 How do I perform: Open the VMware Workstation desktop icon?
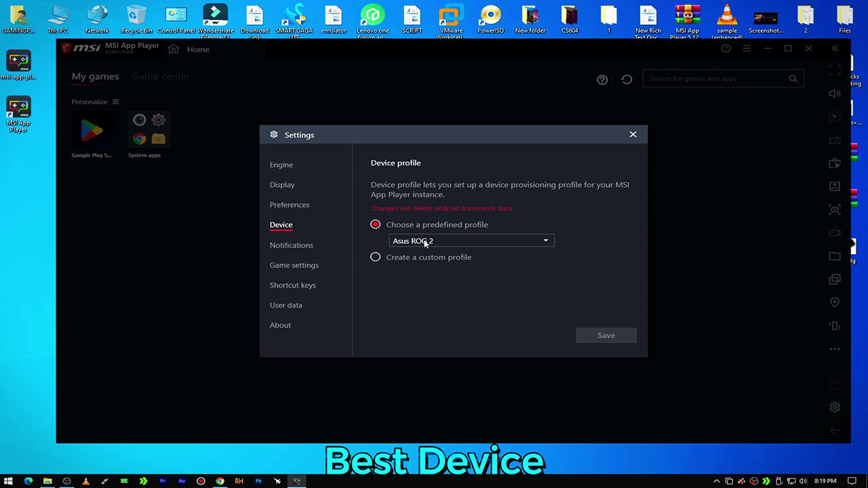point(450,20)
